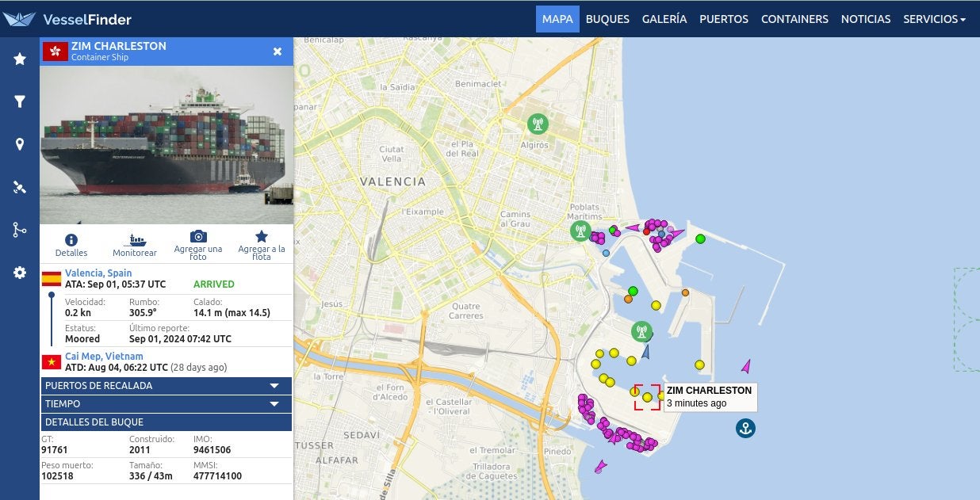The width and height of the screenshot is (980, 500).
Task: Expand PUERTOS DE RECALADA section
Action: click(166, 386)
